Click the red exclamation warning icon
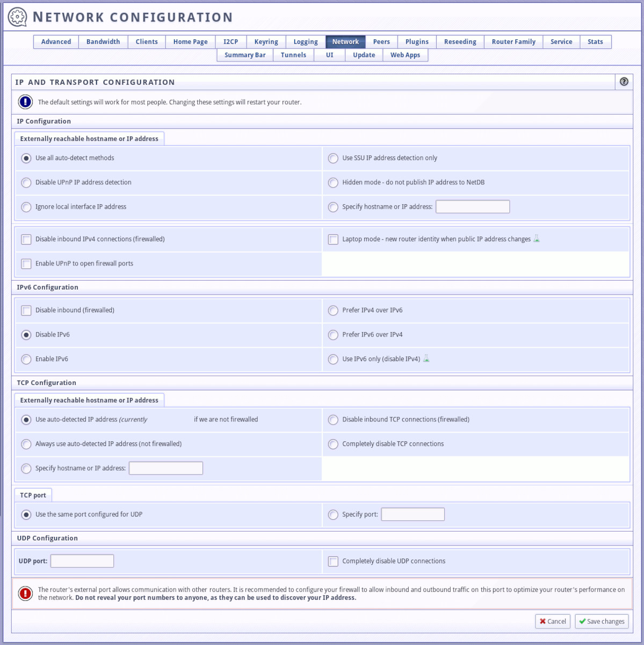The width and height of the screenshot is (644, 645). [x=25, y=593]
